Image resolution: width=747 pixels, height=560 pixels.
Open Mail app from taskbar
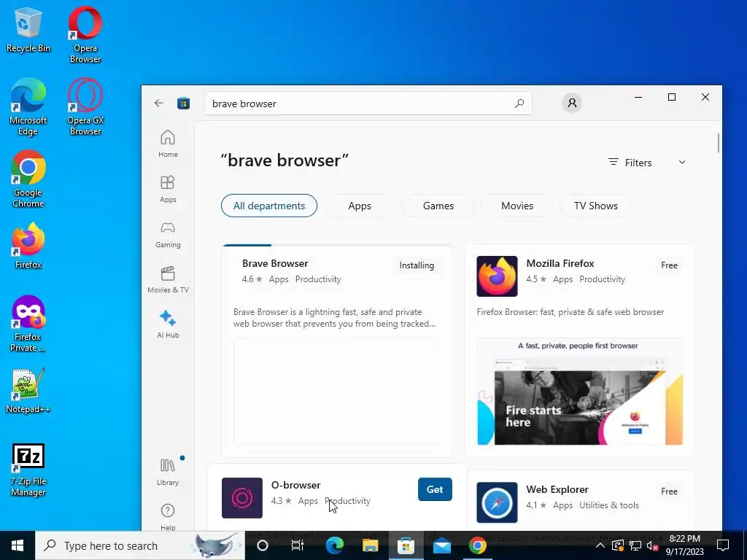click(441, 545)
